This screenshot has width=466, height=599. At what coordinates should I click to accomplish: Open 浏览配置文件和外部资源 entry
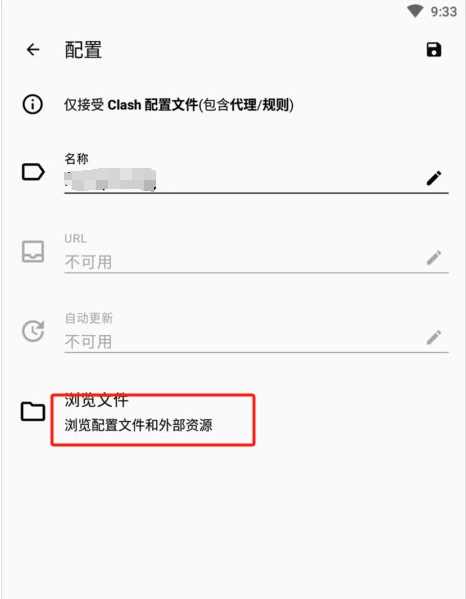pos(138,425)
